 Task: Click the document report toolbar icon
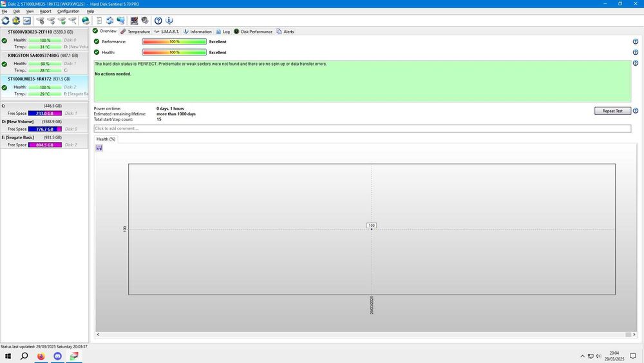click(x=99, y=21)
